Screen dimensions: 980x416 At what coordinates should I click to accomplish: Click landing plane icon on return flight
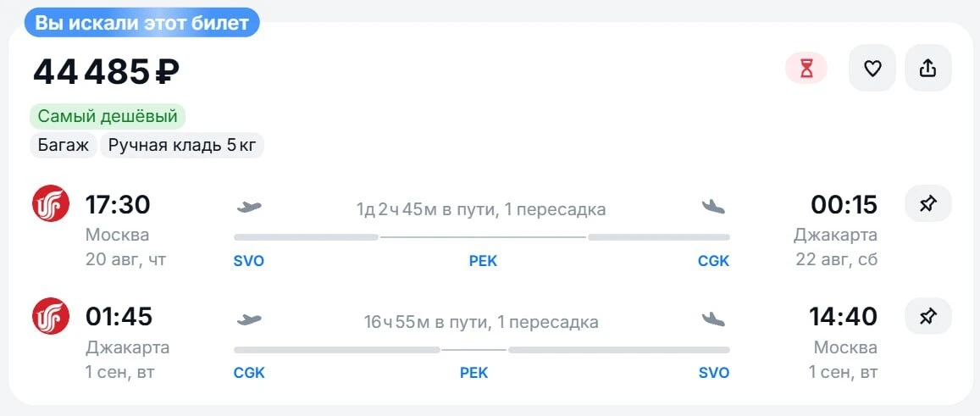pos(713,319)
